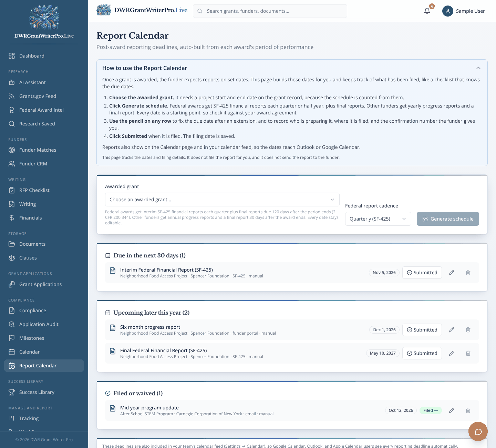Edit the Mid year program update row
Viewport: 496px width, 448px height.
pyautogui.click(x=452, y=410)
